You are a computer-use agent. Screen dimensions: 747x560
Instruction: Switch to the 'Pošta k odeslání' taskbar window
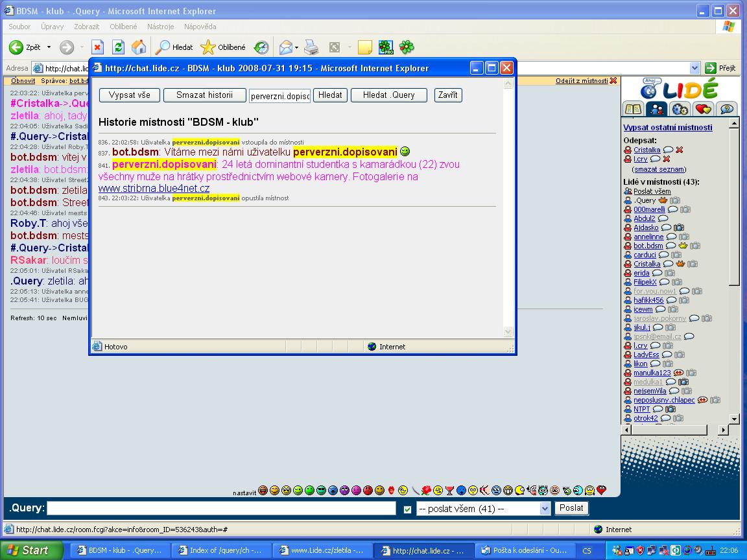coord(524,550)
